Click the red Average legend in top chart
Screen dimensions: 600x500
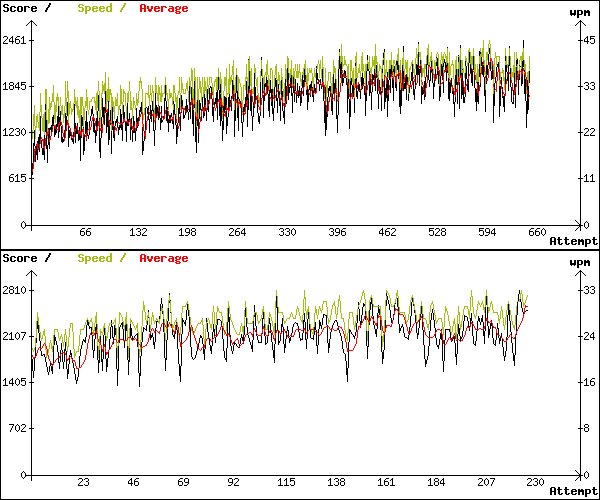click(x=163, y=8)
